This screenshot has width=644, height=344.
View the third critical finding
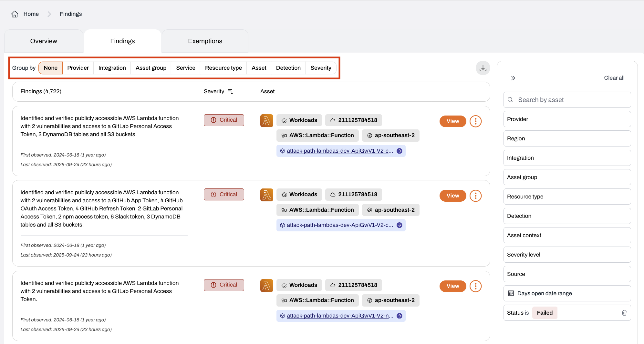point(453,286)
